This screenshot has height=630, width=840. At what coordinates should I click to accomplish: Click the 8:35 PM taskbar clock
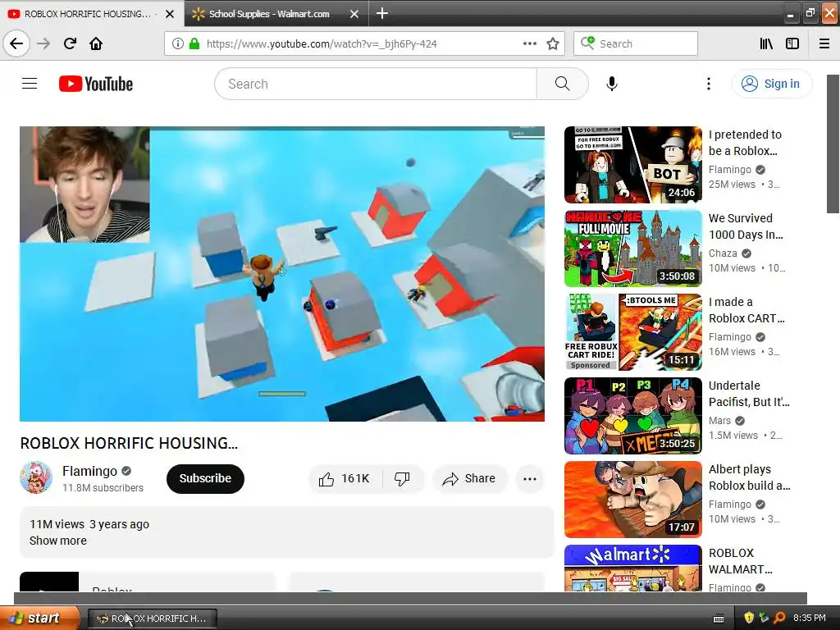810,618
